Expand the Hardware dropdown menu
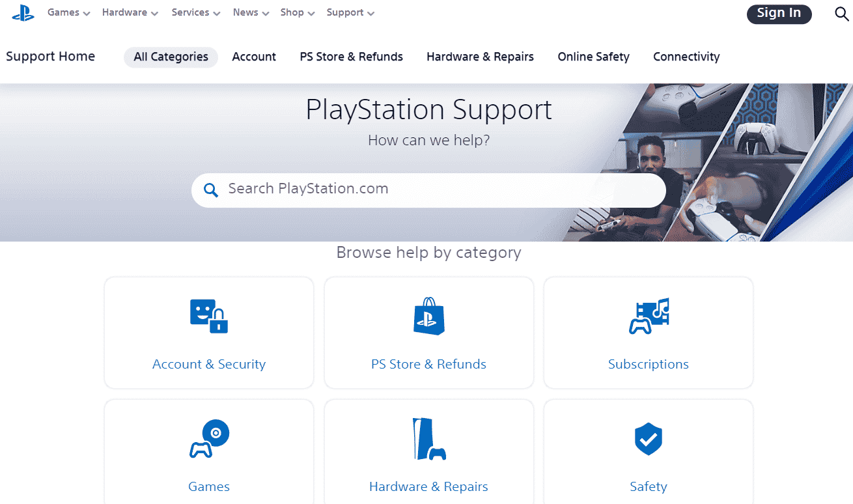The height and width of the screenshot is (504, 853). [x=130, y=13]
